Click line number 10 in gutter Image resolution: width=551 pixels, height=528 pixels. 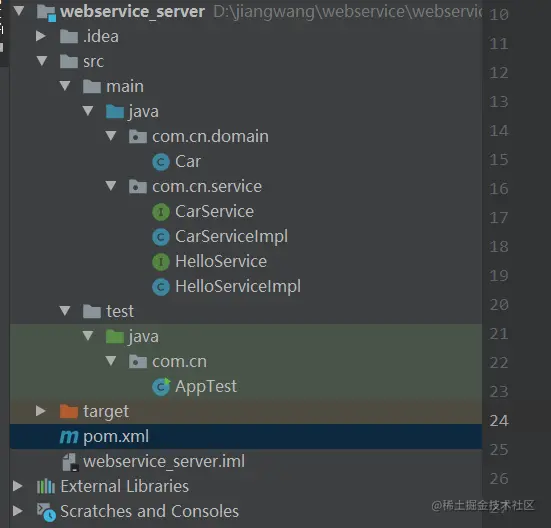499,15
